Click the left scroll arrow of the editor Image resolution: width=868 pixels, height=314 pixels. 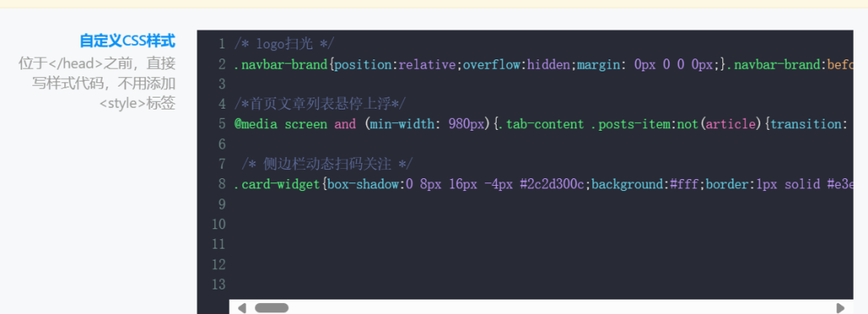pos(242,308)
